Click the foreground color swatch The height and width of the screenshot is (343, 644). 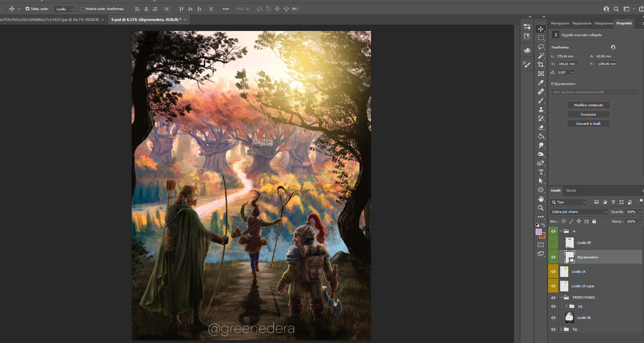pos(538,232)
